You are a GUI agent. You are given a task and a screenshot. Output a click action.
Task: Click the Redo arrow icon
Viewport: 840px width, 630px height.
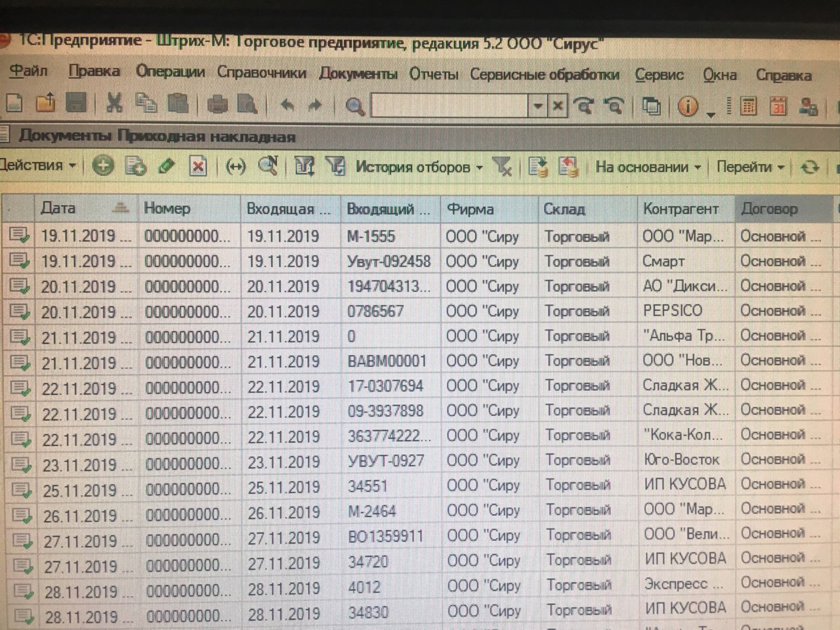click(x=315, y=104)
